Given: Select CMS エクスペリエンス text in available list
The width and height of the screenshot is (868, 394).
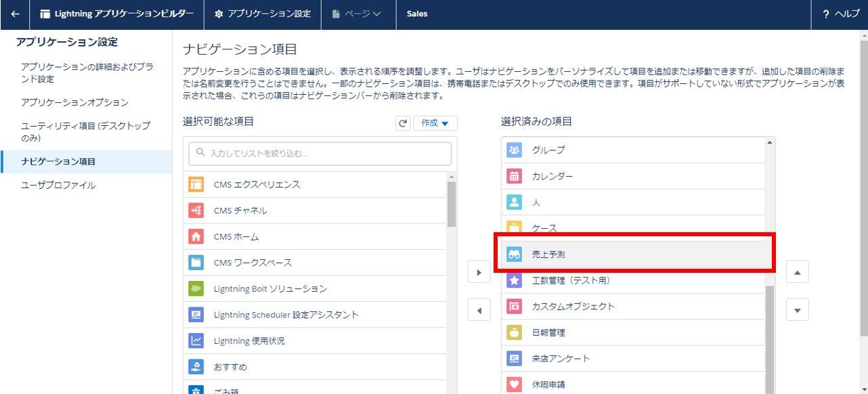Looking at the screenshot, I should tap(257, 184).
